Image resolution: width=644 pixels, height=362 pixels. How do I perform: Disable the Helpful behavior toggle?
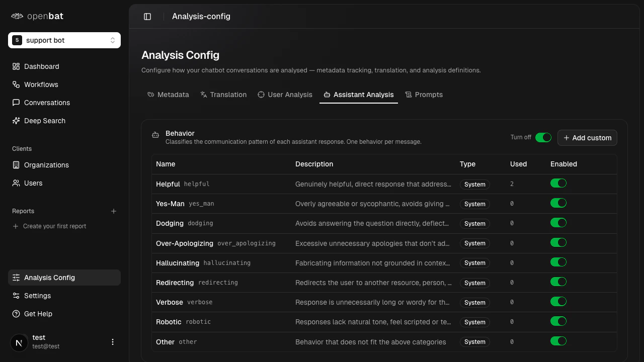click(x=558, y=183)
